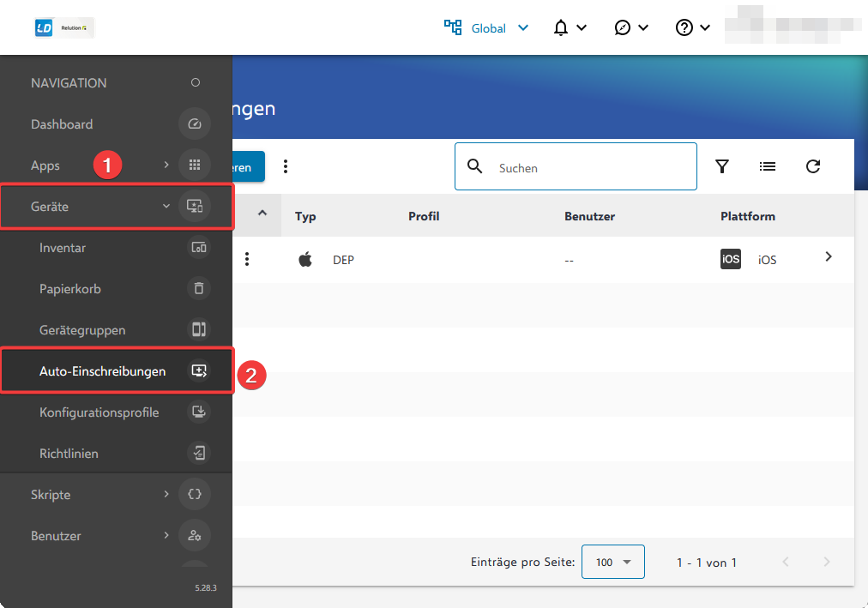Click the Papierkorb trash icon
Viewport: 868px width, 608px height.
coord(199,288)
